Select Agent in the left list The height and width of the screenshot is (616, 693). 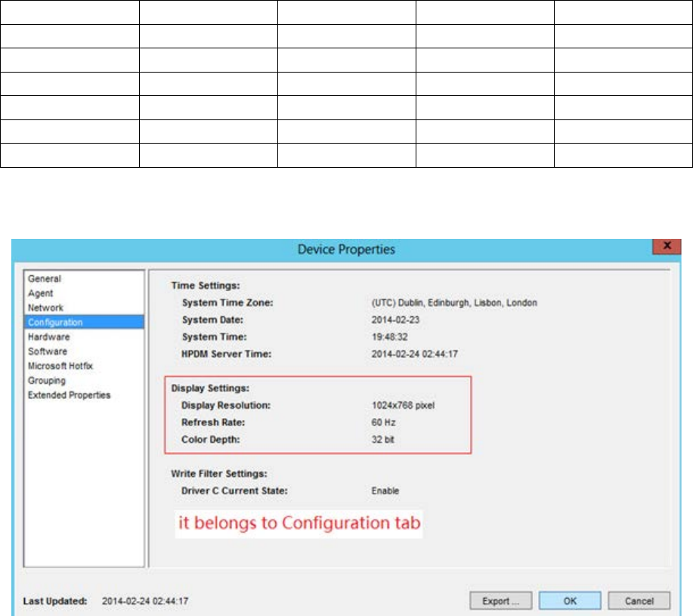click(39, 293)
